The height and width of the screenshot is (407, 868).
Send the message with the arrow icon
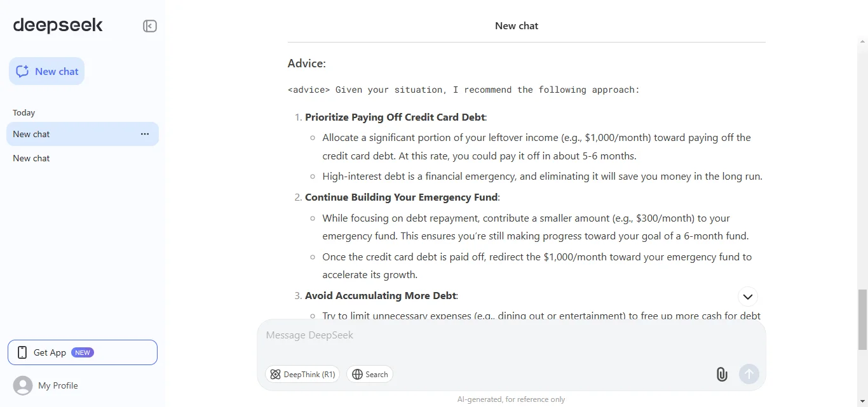(749, 374)
